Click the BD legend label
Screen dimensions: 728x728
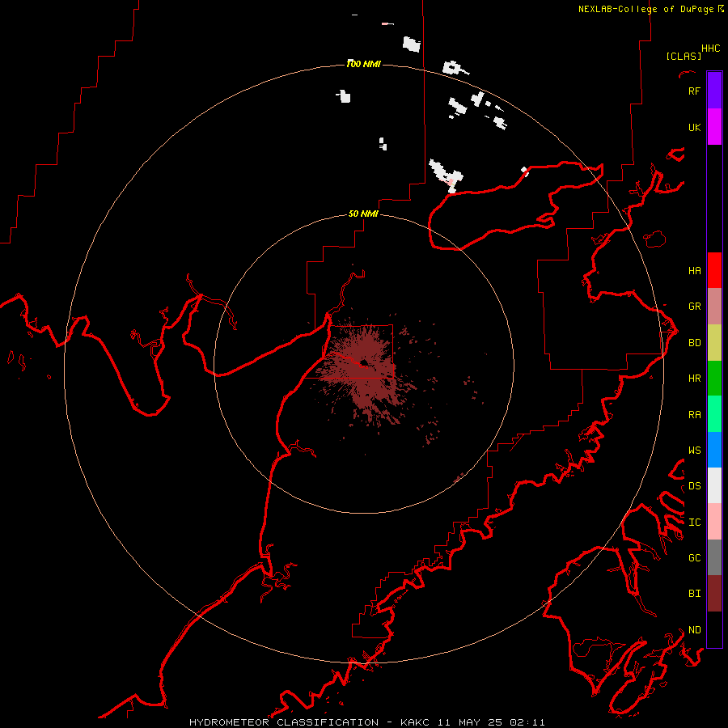[x=694, y=343]
